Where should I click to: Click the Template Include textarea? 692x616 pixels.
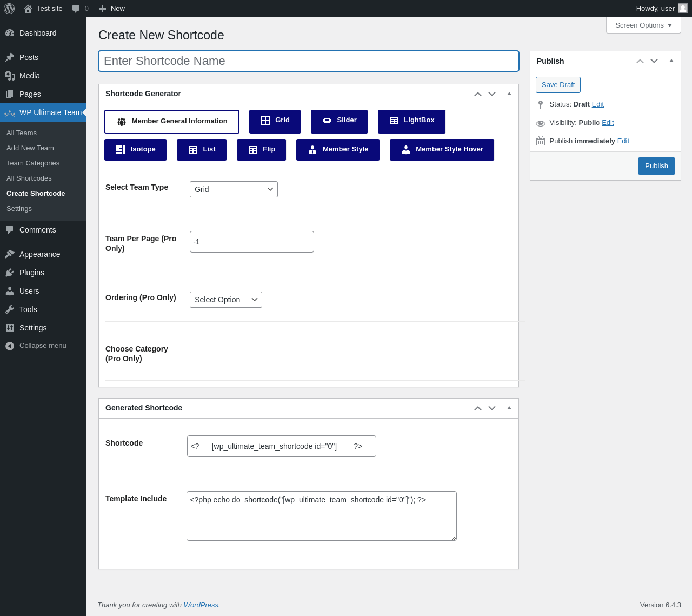point(322,516)
